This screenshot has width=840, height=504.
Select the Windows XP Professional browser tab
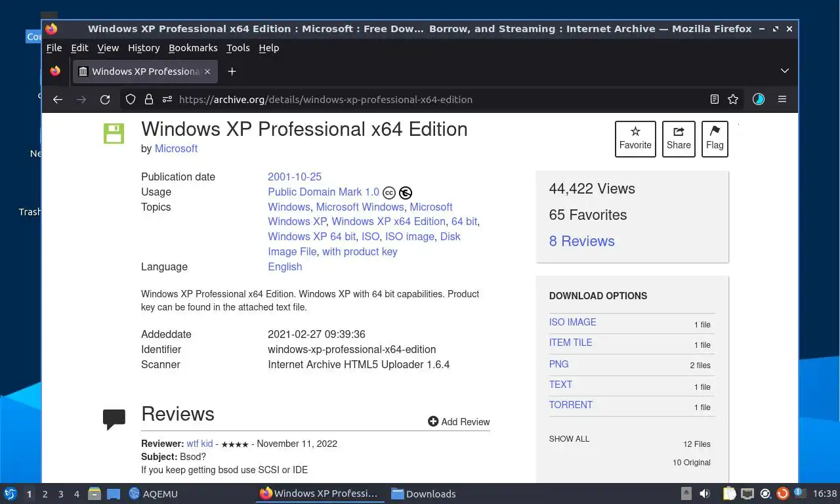(x=144, y=71)
